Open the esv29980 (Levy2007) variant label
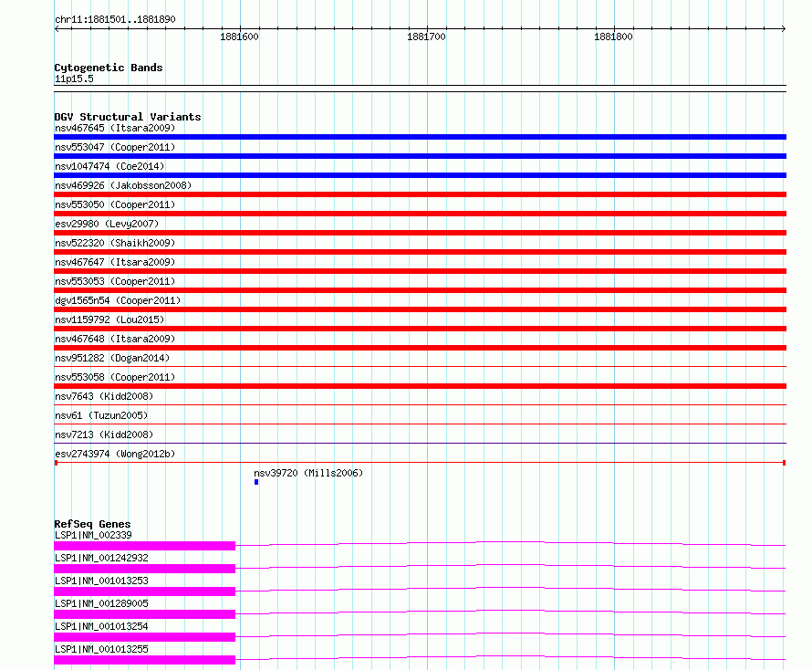The image size is (812, 670). tap(107, 224)
